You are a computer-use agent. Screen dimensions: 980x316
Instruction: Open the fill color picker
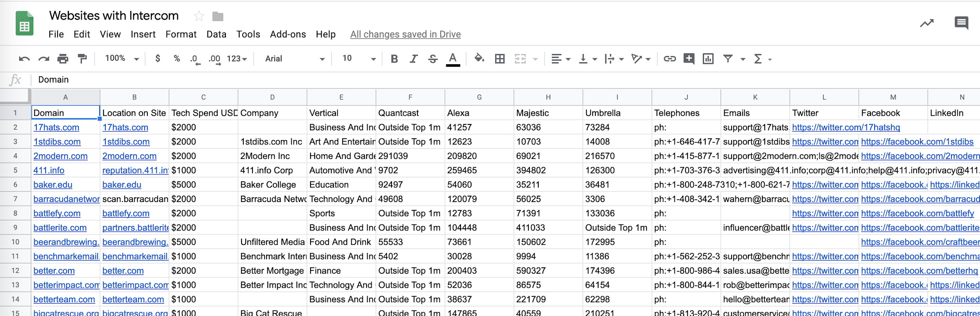tap(479, 59)
